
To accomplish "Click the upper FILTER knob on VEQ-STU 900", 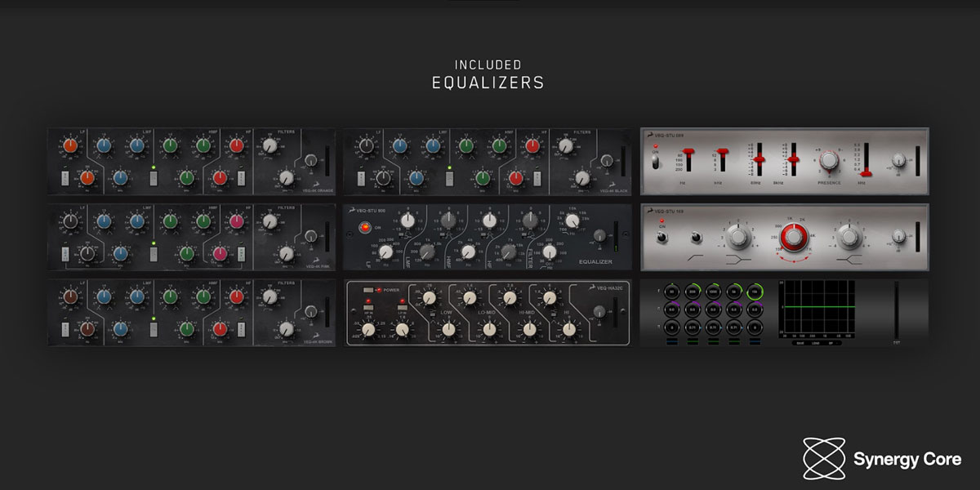I will (x=572, y=220).
